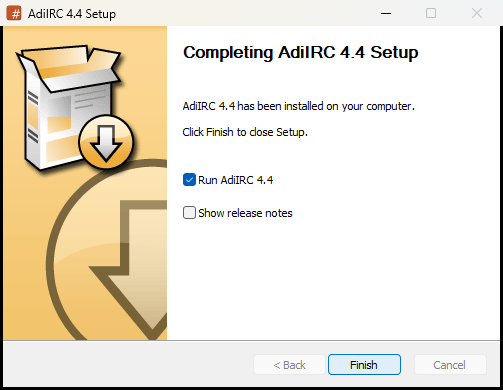The height and width of the screenshot is (390, 503).
Task: Click the 'has been installed' message text
Action: click(x=299, y=106)
